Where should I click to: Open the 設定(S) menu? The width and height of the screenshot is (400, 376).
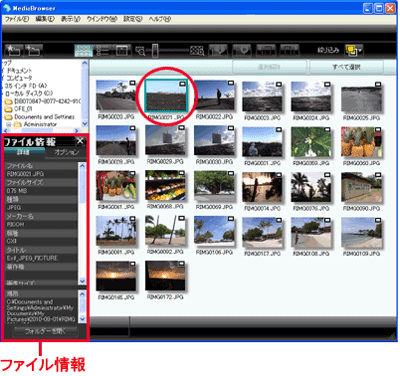coord(133,19)
